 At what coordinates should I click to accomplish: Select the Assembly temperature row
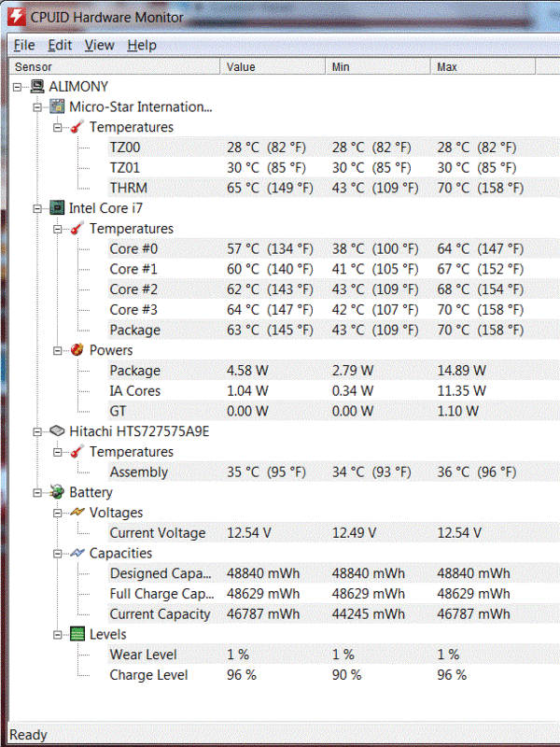pyautogui.click(x=334, y=472)
